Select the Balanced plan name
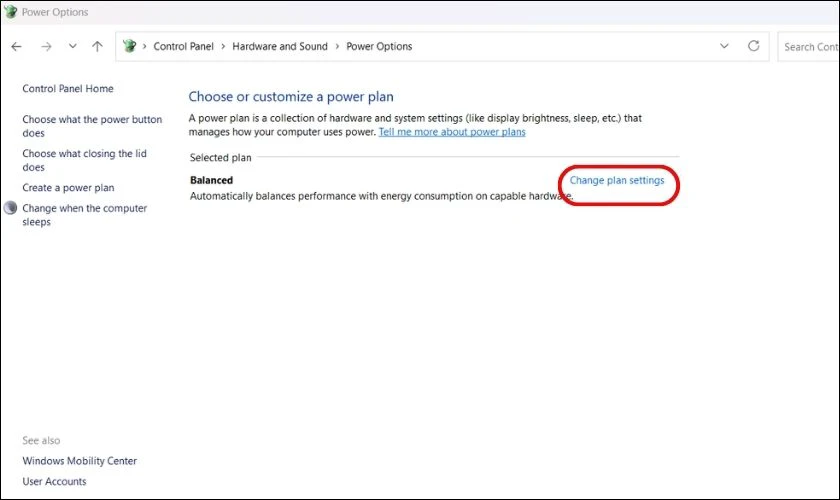 click(212, 180)
